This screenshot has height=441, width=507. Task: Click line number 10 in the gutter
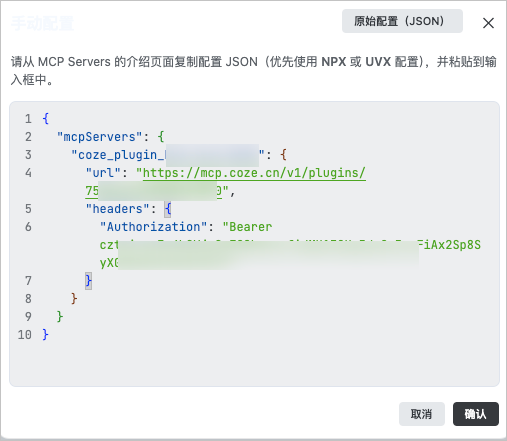pyautogui.click(x=25, y=335)
